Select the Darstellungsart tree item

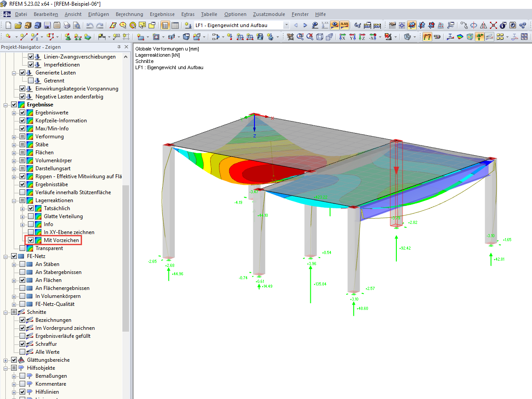53,168
